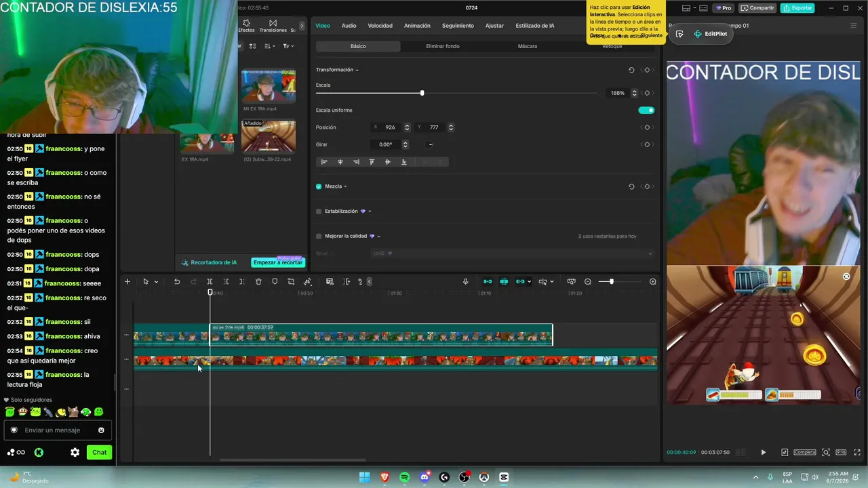The width and height of the screenshot is (868, 488).
Task: Add a marker with the shield-shaped icon
Action: (x=275, y=282)
